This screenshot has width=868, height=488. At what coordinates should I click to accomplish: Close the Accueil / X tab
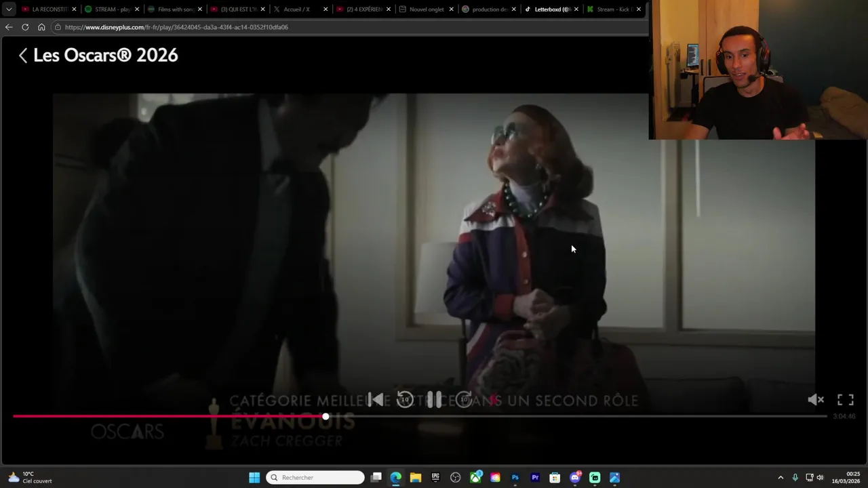[x=325, y=9]
